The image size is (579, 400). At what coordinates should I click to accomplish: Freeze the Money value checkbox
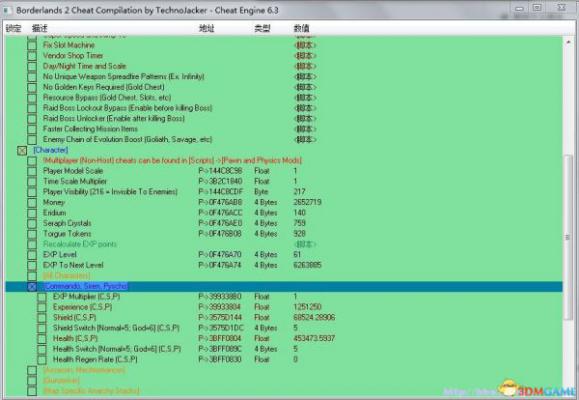point(32,203)
